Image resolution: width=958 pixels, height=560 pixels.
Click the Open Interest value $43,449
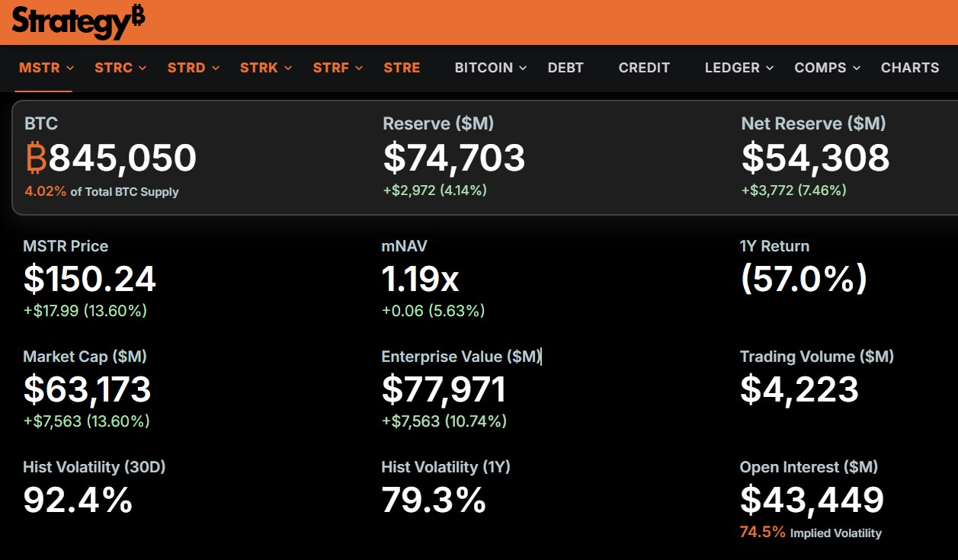(812, 500)
